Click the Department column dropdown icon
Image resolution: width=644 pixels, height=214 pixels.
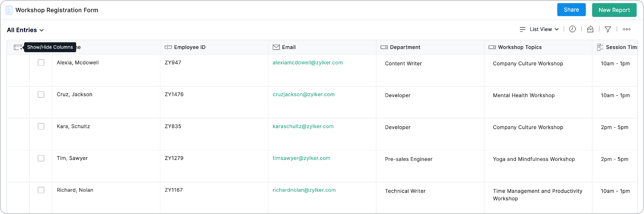pos(384,47)
